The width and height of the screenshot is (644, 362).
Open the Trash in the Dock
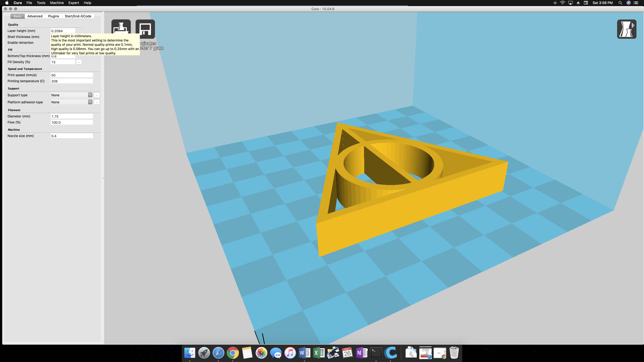[454, 353]
